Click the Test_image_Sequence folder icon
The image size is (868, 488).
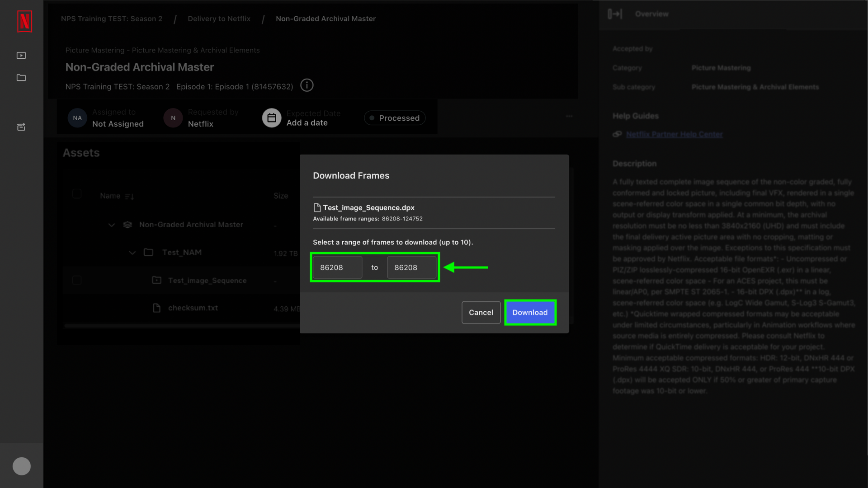pos(156,280)
